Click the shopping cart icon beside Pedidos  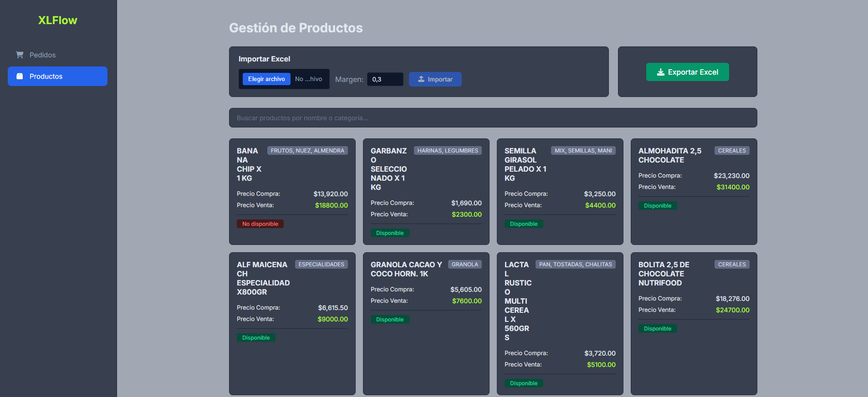coord(20,55)
